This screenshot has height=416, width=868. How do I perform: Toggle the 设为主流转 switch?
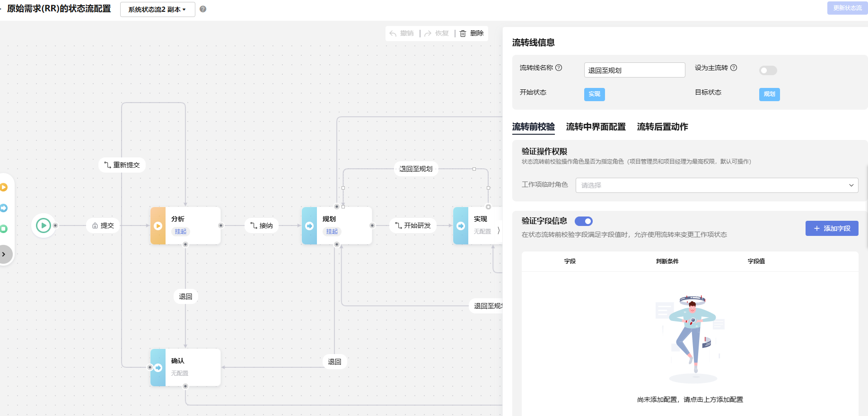pos(768,70)
